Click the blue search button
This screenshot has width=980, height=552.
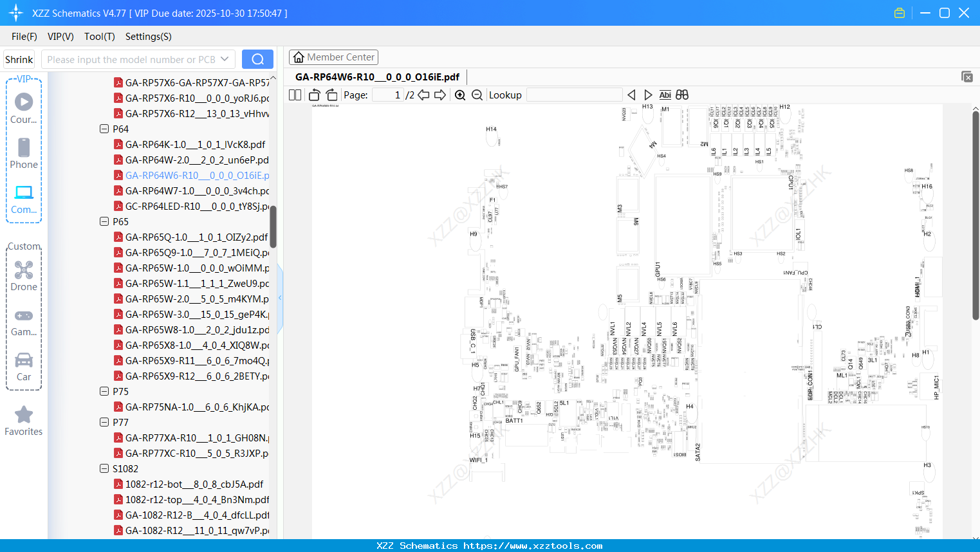pos(257,59)
